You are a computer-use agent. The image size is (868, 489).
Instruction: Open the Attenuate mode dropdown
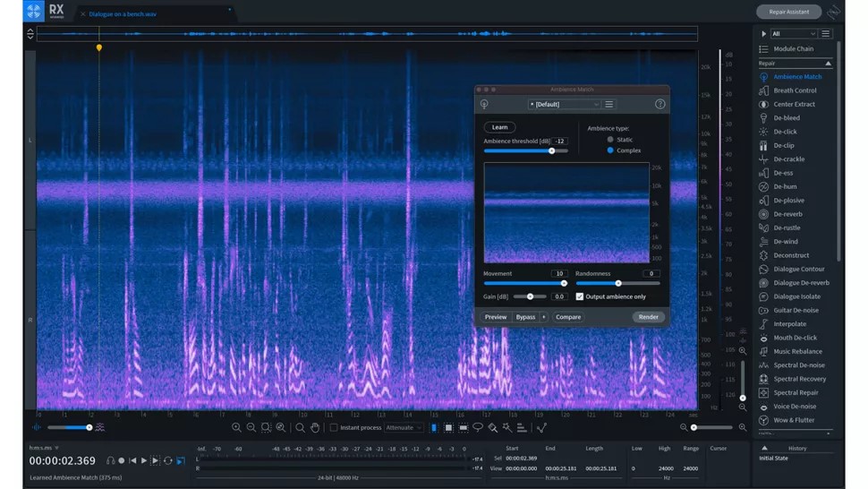coord(404,428)
